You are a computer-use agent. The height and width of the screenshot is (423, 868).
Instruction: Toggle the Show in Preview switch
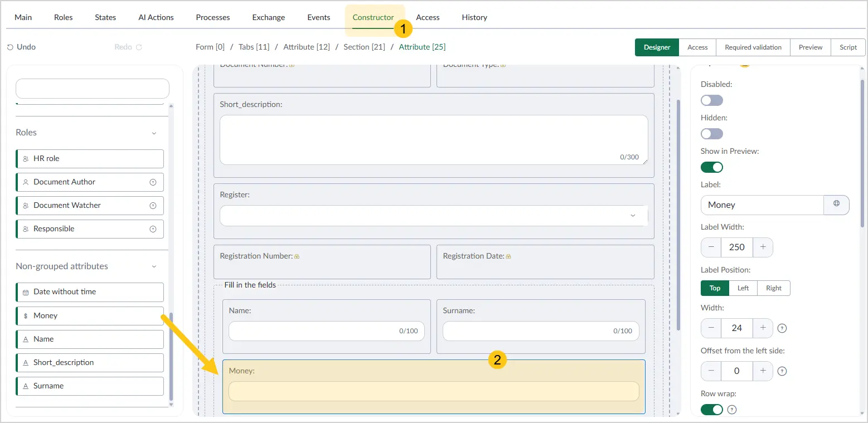[712, 167]
